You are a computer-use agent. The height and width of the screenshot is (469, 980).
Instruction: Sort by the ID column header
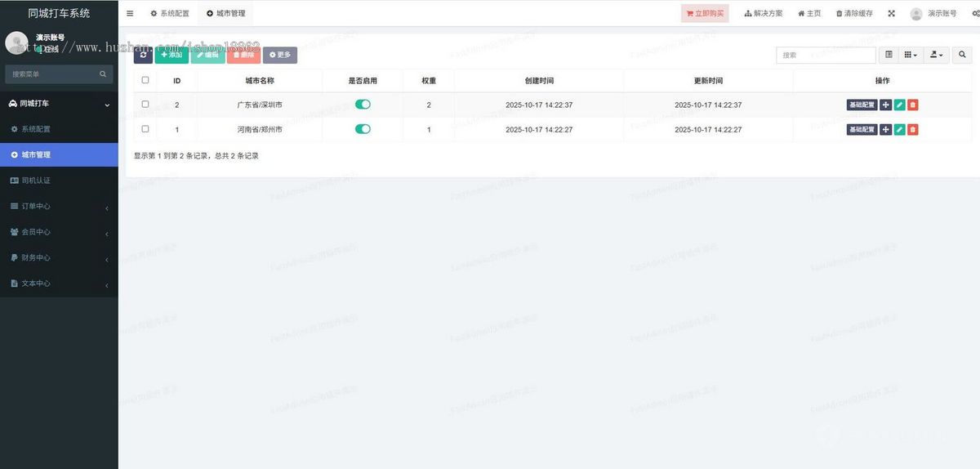point(176,81)
